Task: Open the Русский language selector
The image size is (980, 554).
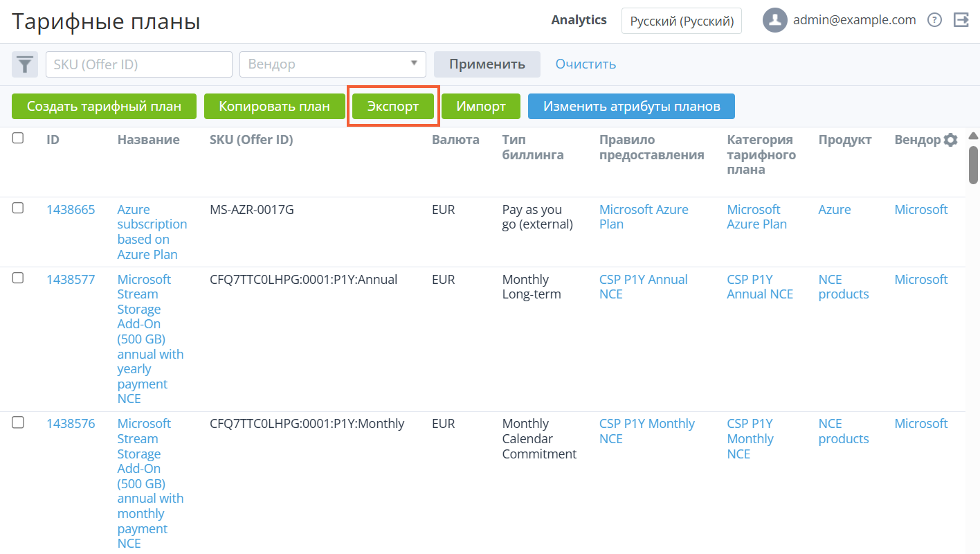Action: (x=682, y=21)
